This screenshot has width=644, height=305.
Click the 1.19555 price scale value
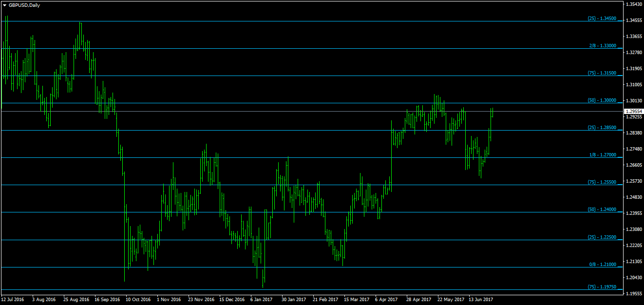633,293
